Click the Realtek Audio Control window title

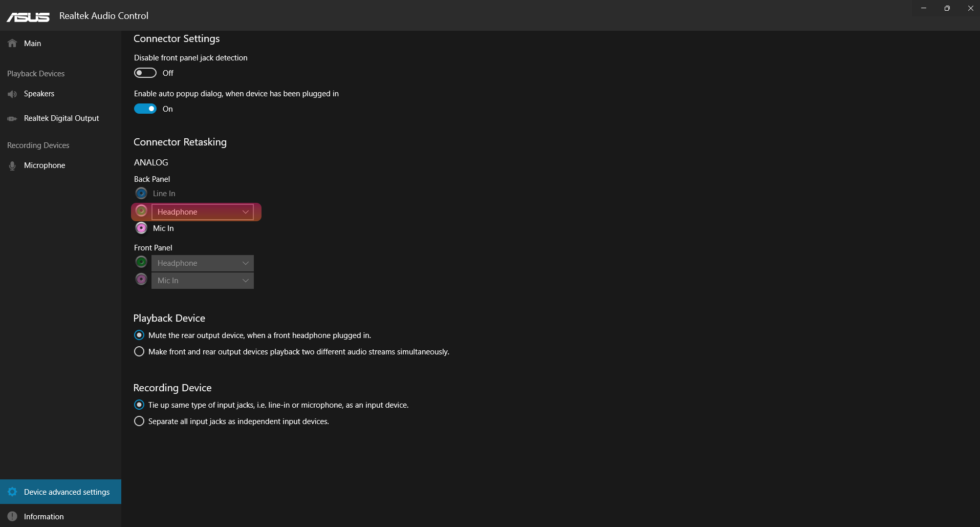(104, 16)
